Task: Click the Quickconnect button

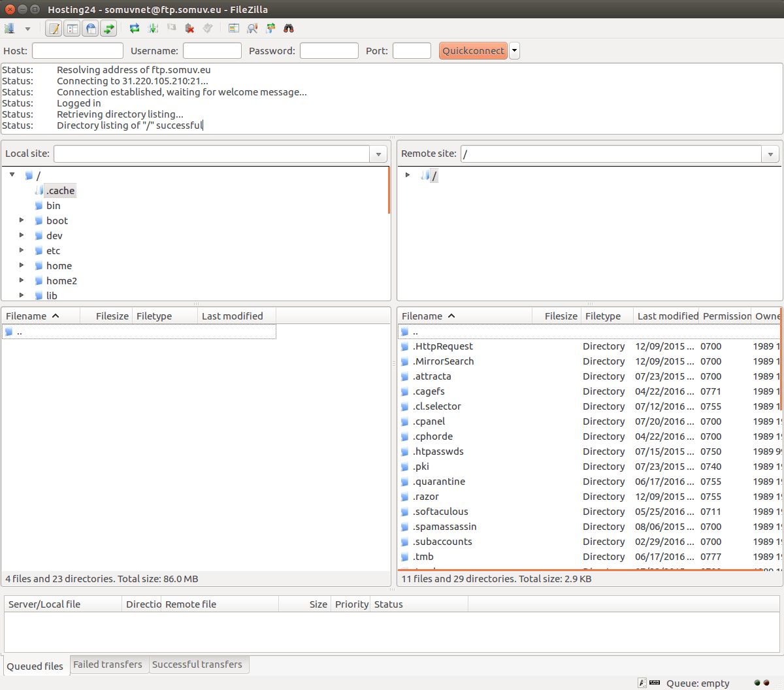Action: tap(473, 51)
